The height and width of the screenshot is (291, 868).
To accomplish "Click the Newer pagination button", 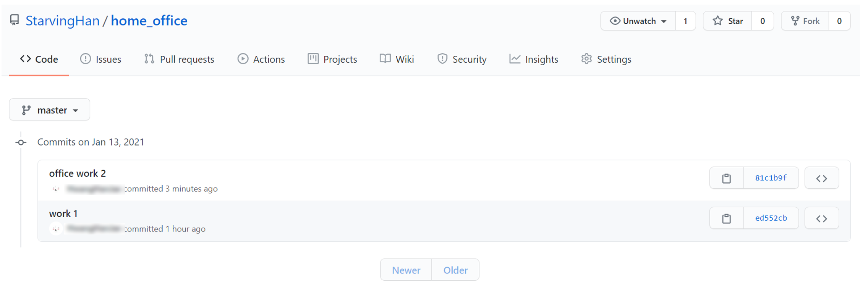I will [x=406, y=270].
